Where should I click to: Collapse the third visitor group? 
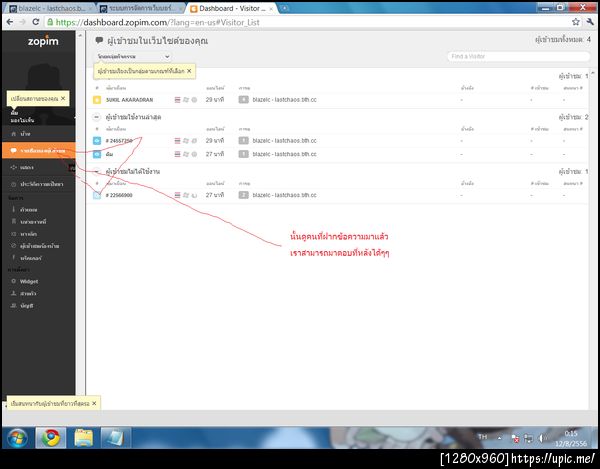[x=97, y=171]
